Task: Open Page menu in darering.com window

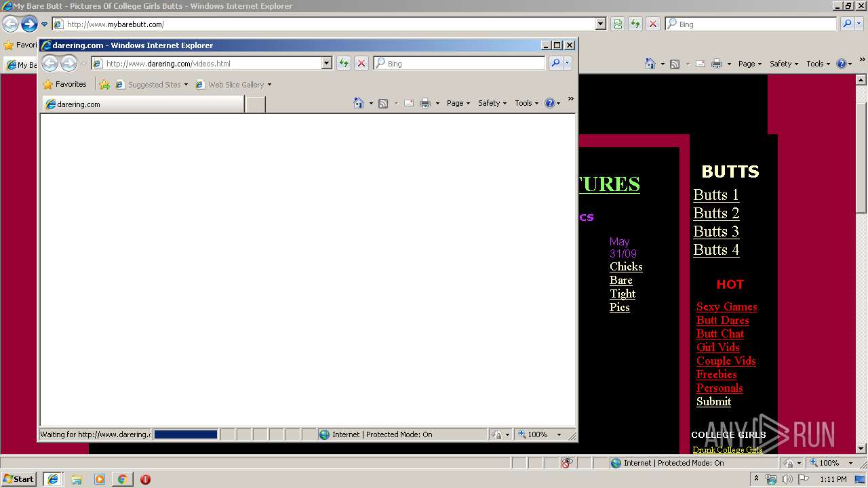Action: pos(458,103)
